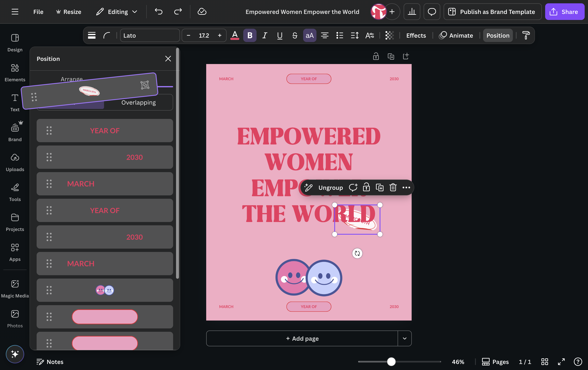This screenshot has width=588, height=370.
Task: Click the zoom slider handle
Action: (x=391, y=361)
